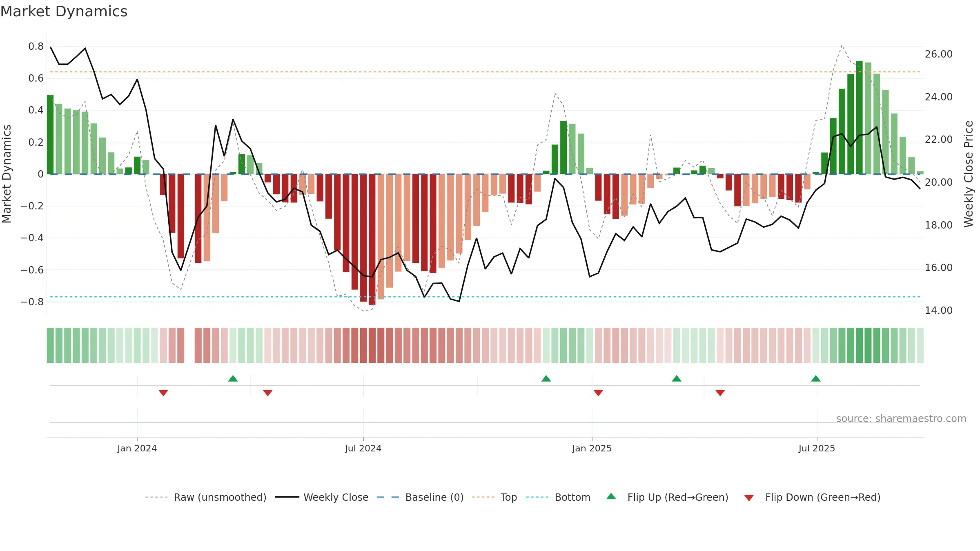The height and width of the screenshot is (551, 980).
Task: Click the vertical Market Dynamics axis title
Action: (7, 174)
